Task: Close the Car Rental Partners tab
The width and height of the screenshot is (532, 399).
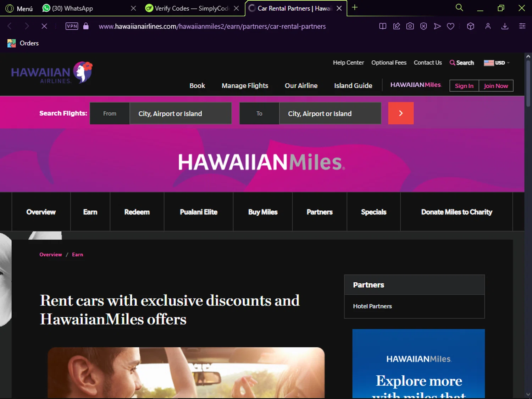Action: point(339,8)
